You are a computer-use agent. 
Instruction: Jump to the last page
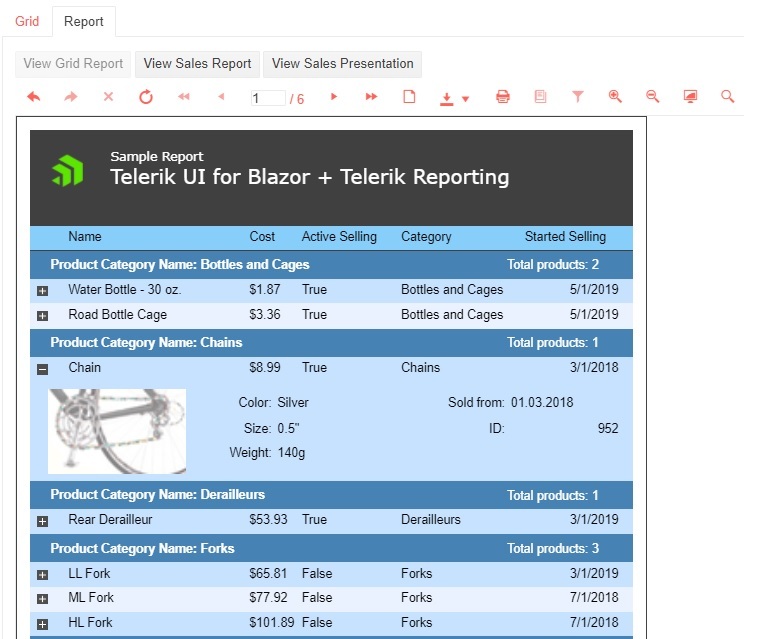click(371, 96)
